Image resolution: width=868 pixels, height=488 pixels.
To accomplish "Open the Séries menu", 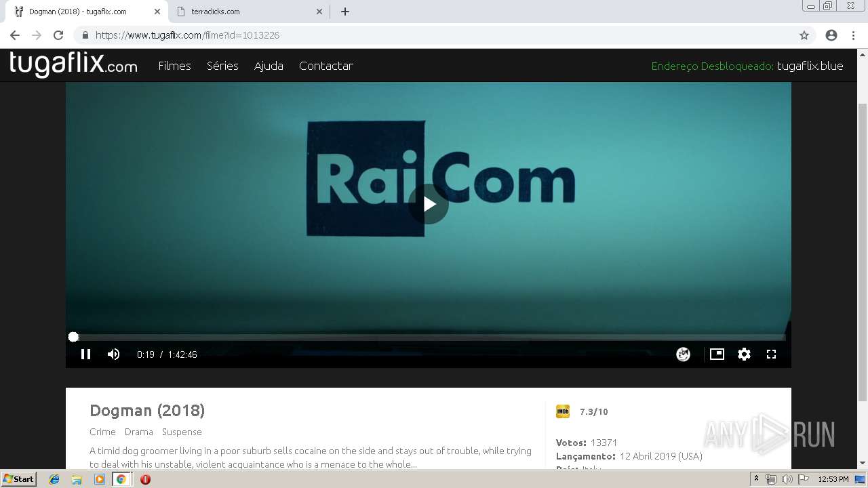I will [x=222, y=66].
